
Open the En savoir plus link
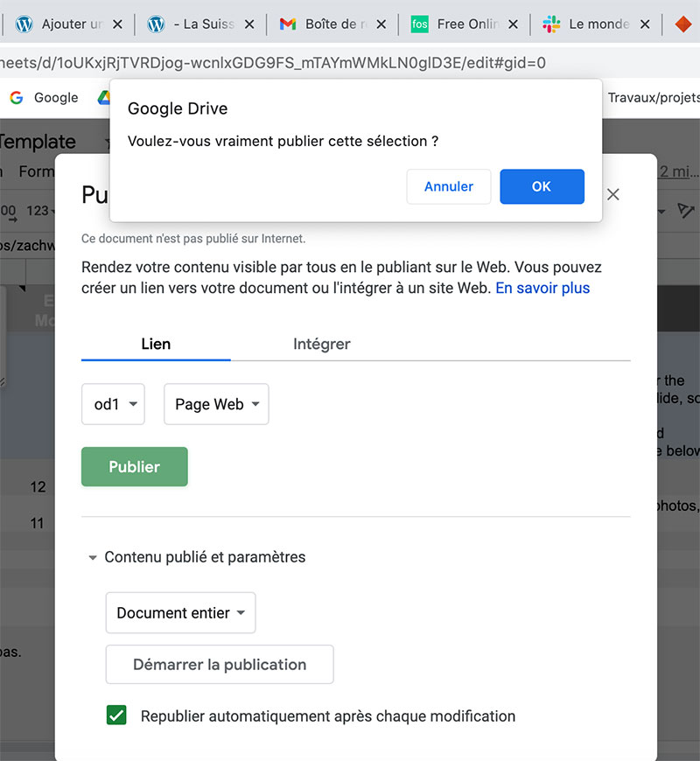(542, 288)
